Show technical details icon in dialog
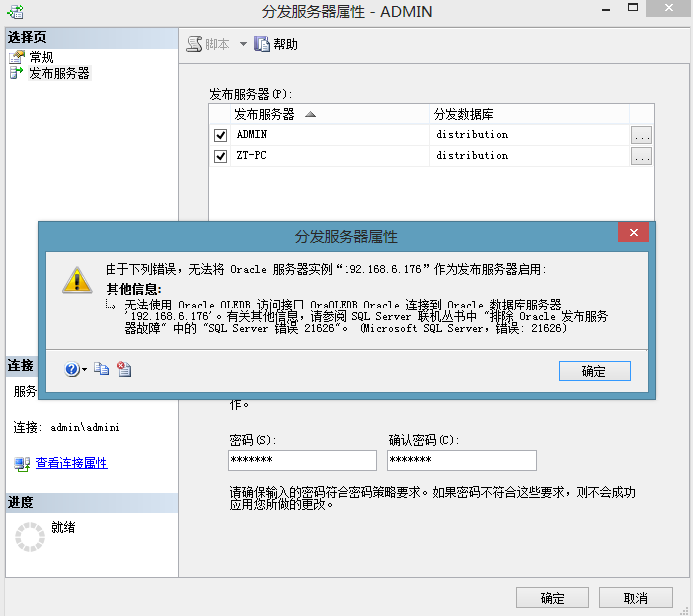The width and height of the screenshot is (693, 616). click(x=124, y=369)
